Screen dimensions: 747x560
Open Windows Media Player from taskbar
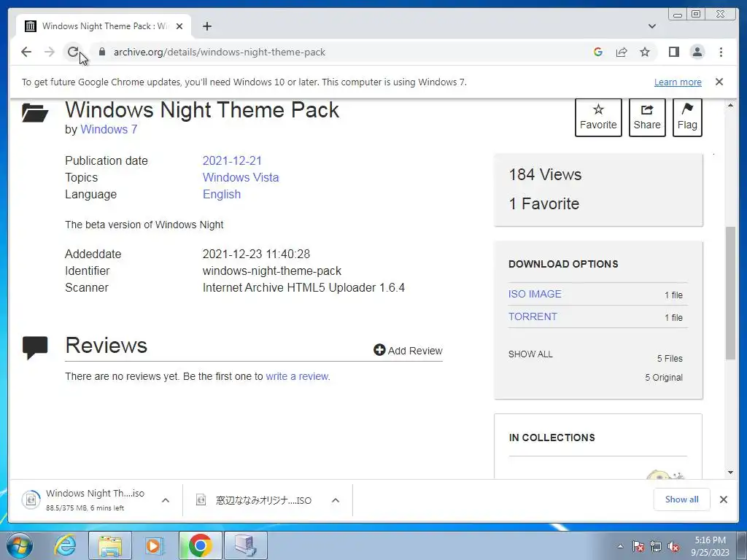pyautogui.click(x=154, y=545)
